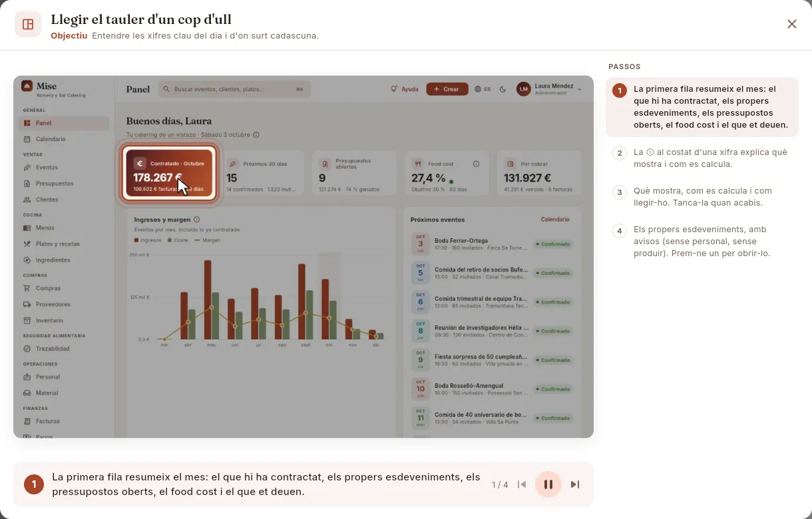
Task: Click the Proveedores truck icon
Action: point(27,304)
